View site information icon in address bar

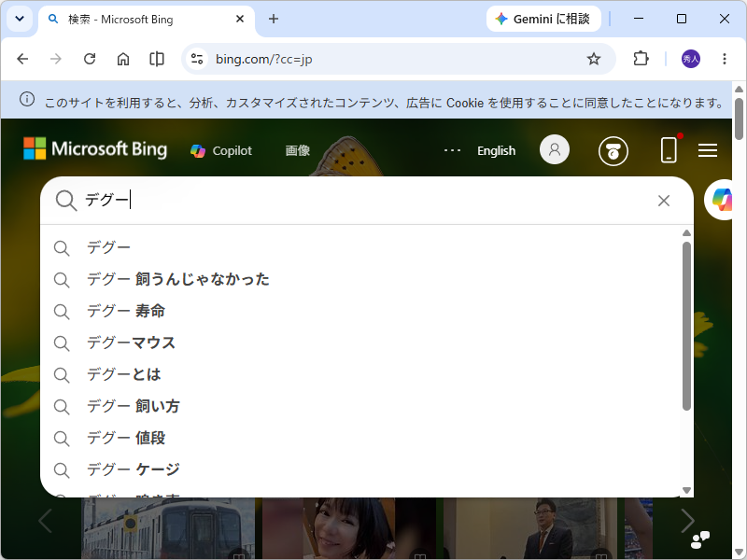coord(197,59)
